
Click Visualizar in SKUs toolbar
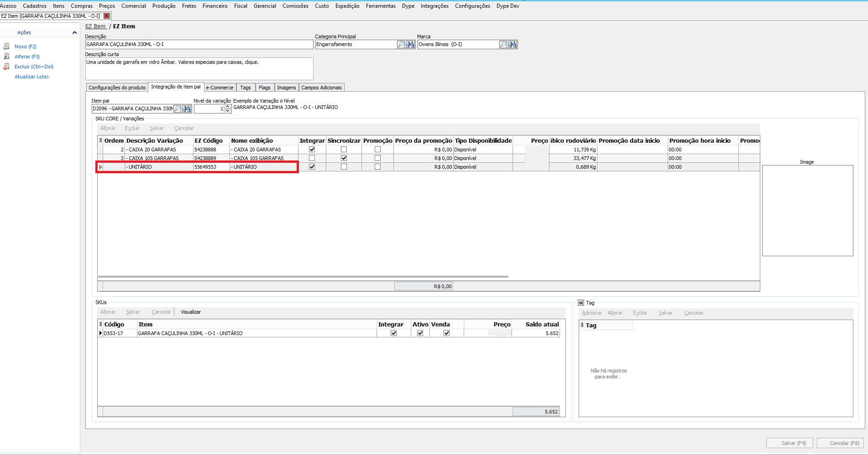tap(191, 312)
